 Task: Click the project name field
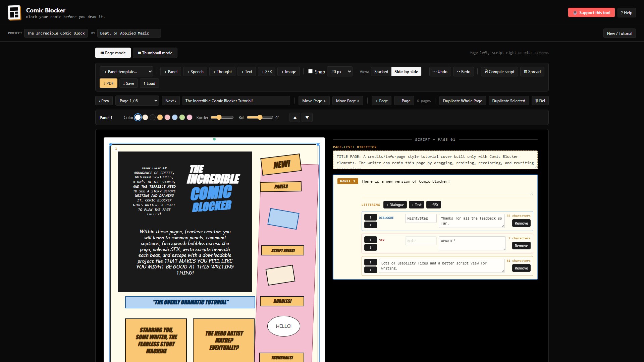[56, 34]
